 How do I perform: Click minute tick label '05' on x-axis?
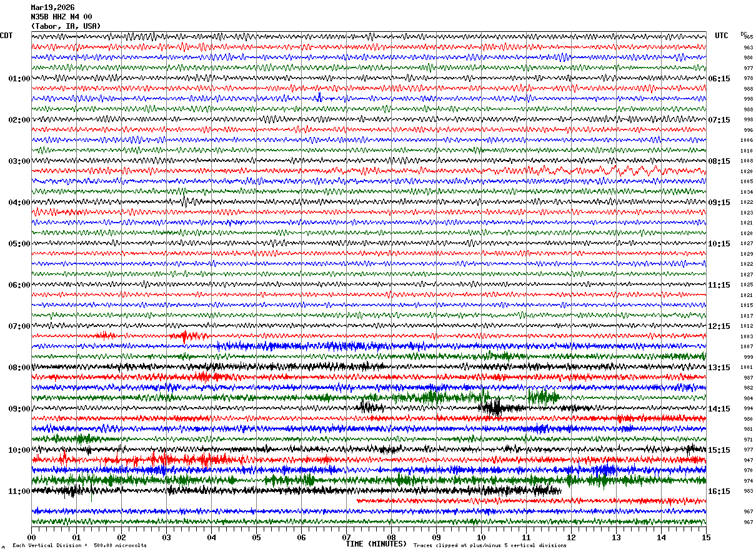[x=256, y=537]
